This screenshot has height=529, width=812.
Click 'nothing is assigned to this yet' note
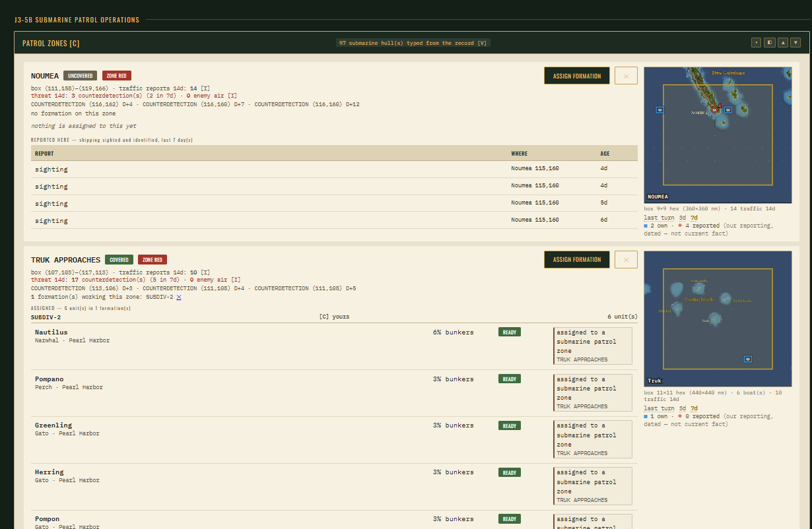pyautogui.click(x=84, y=125)
